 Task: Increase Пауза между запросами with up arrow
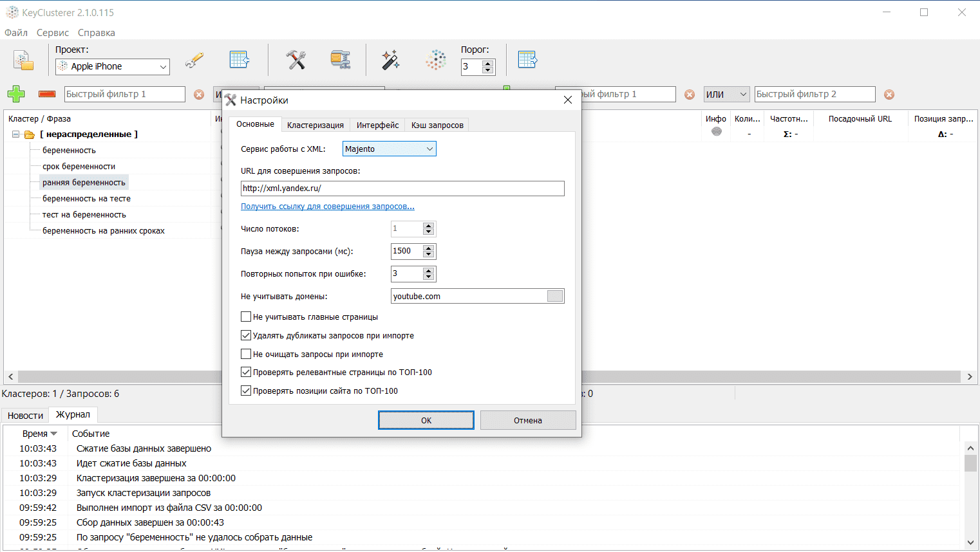click(429, 248)
